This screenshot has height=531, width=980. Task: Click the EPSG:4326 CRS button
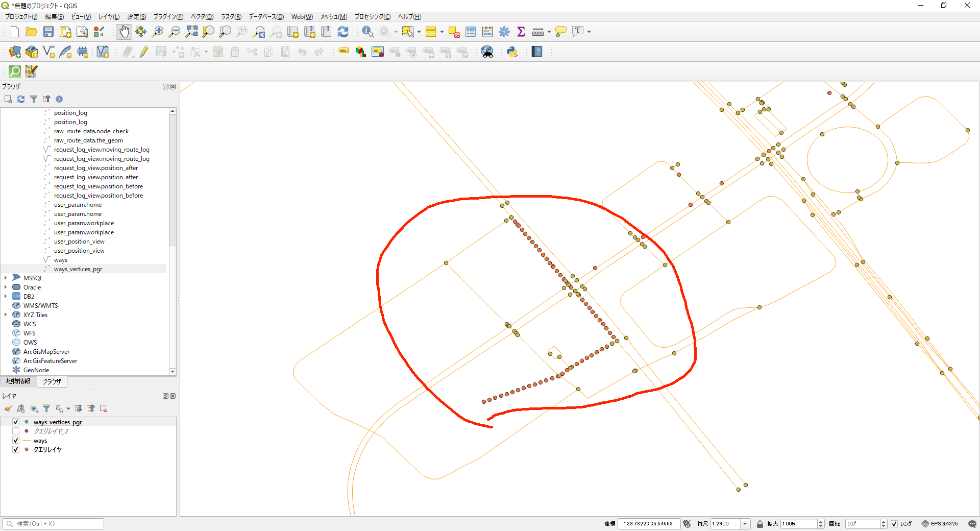coord(940,524)
